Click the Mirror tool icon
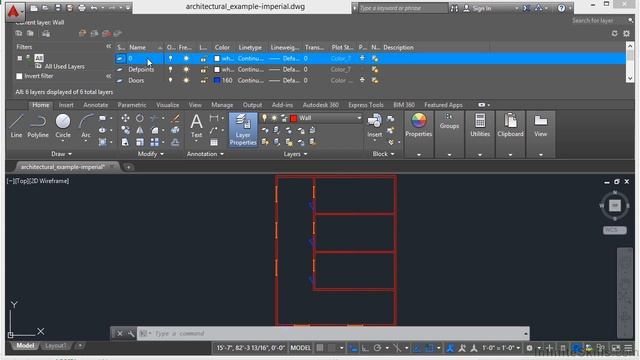The width and height of the screenshot is (640, 360). click(x=140, y=130)
